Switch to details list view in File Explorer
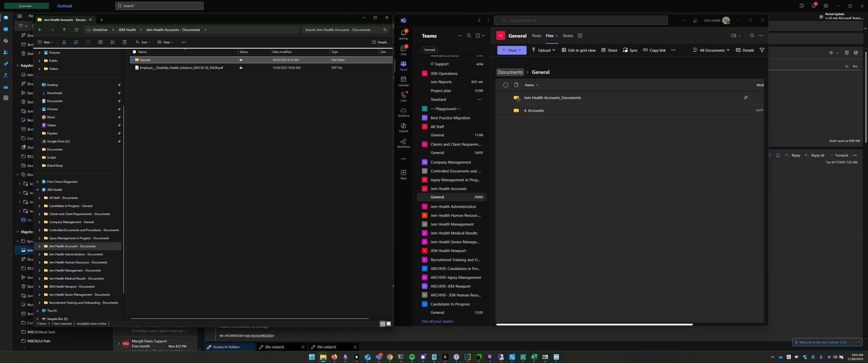This screenshot has height=363, width=868. click(x=383, y=324)
